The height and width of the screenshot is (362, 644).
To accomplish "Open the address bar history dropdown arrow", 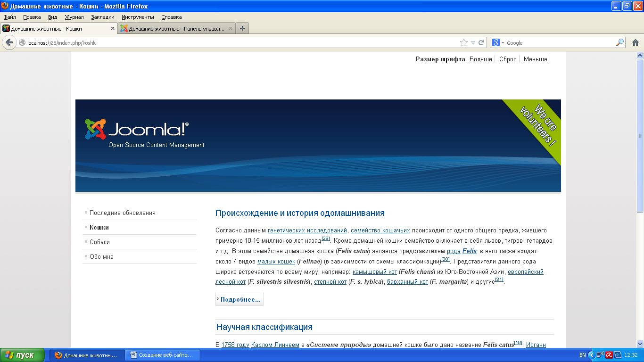I will (473, 42).
